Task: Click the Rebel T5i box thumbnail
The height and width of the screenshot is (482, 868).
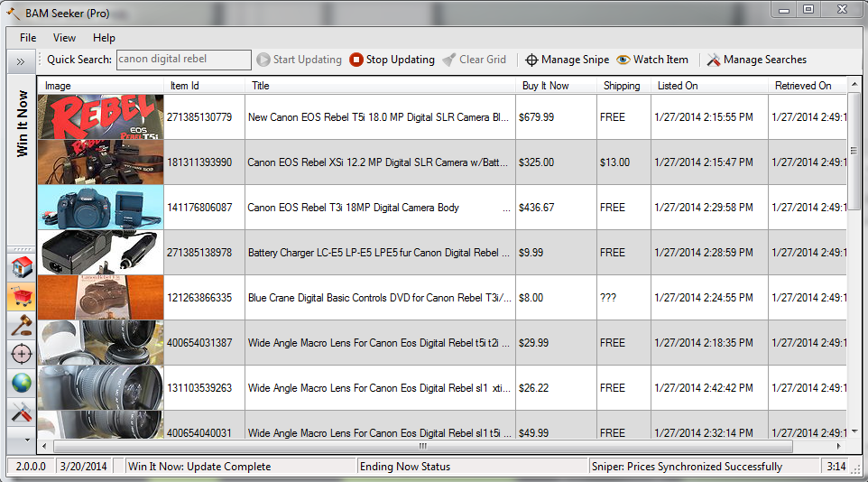Action: [101, 117]
